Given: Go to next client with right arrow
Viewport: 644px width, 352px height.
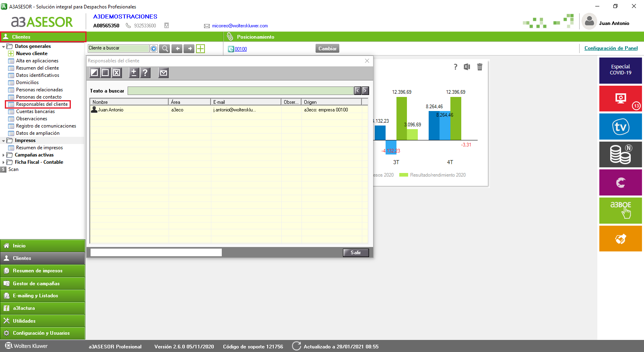Looking at the screenshot, I should coord(189,49).
